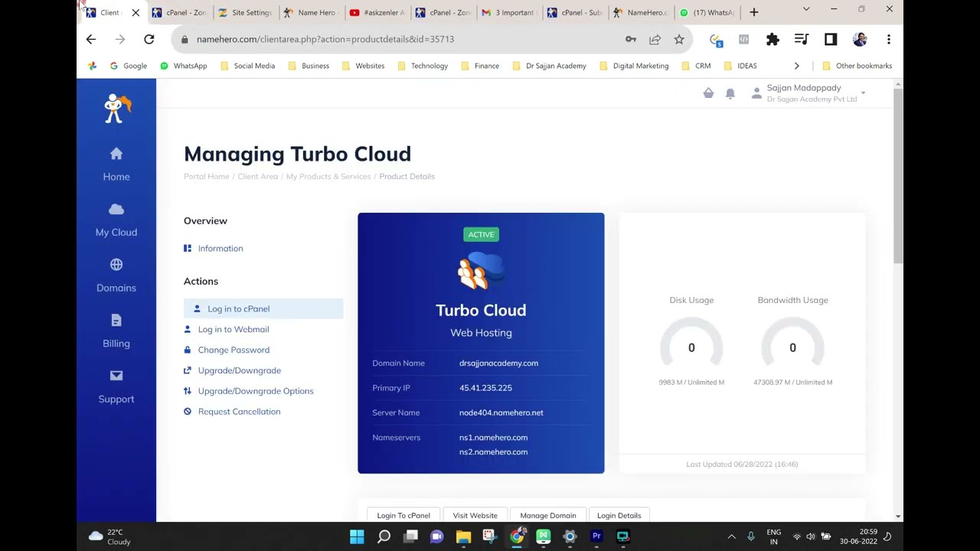
Task: Switch to the 3 Important Gmail tab
Action: (x=508, y=12)
